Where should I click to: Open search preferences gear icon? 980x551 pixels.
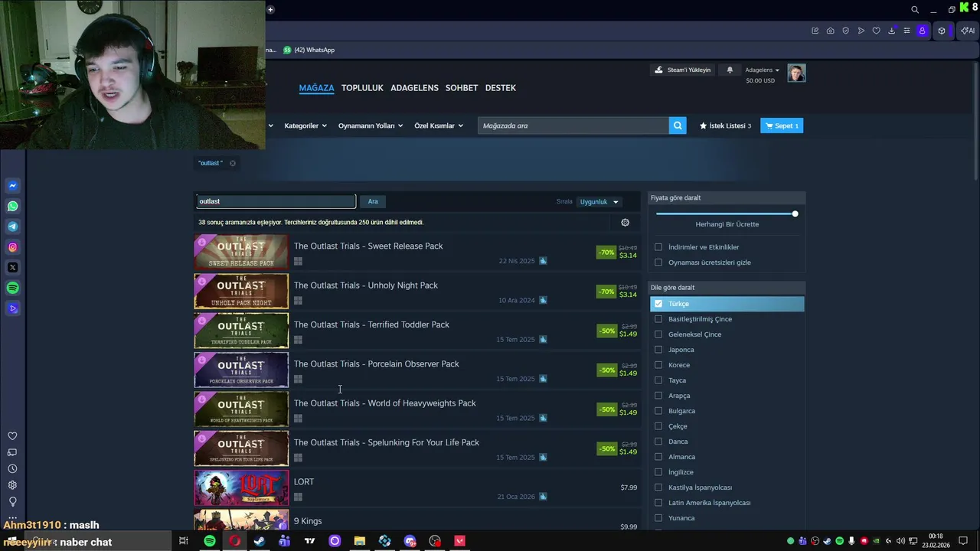pyautogui.click(x=625, y=222)
